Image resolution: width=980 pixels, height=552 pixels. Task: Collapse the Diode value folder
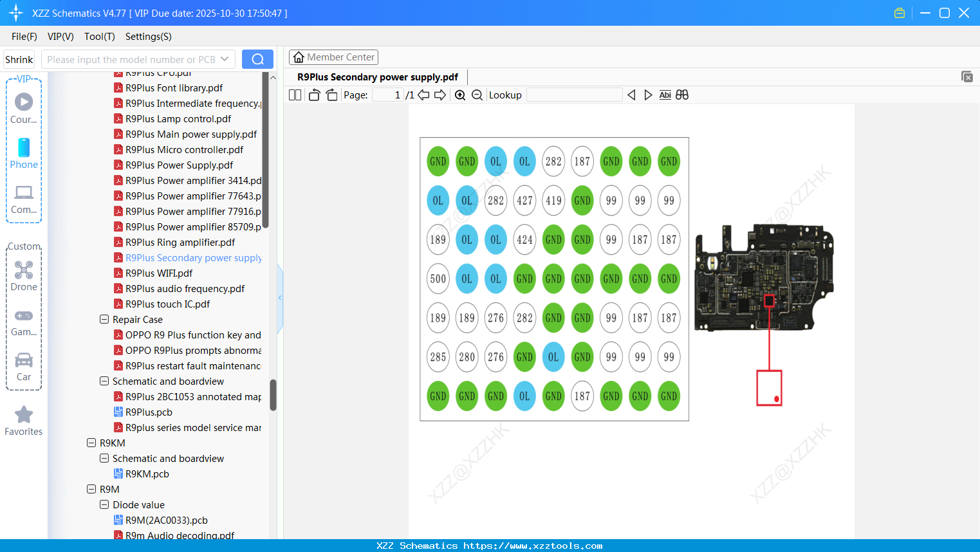(x=104, y=504)
